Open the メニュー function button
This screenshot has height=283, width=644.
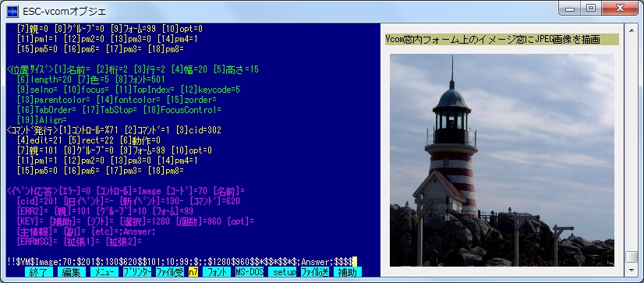pos(104,272)
